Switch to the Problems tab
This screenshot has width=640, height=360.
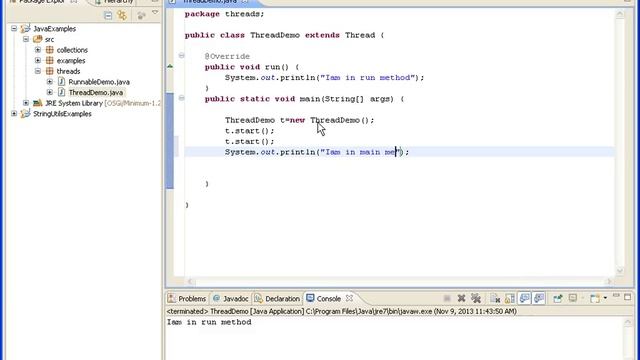pyautogui.click(x=187, y=298)
